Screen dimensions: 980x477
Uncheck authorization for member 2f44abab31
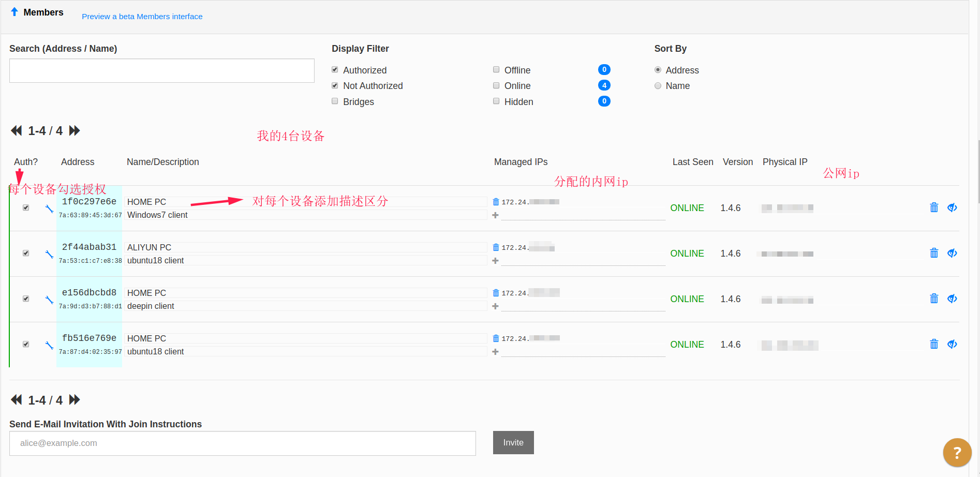[26, 253]
